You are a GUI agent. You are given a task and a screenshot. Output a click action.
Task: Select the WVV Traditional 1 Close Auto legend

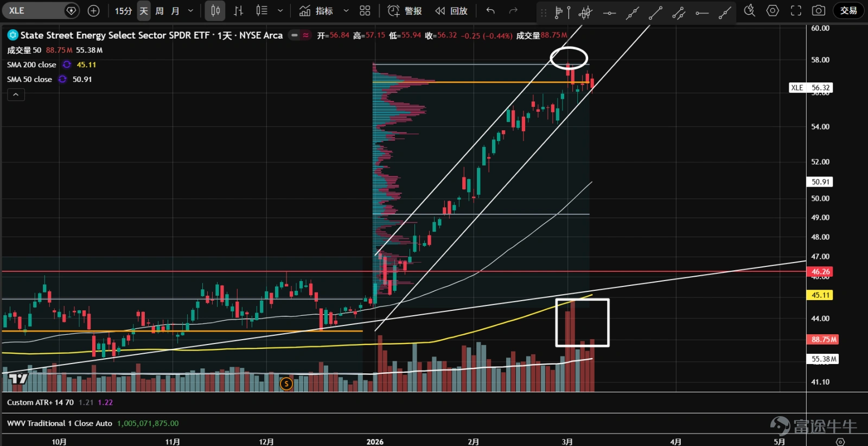pyautogui.click(x=60, y=423)
